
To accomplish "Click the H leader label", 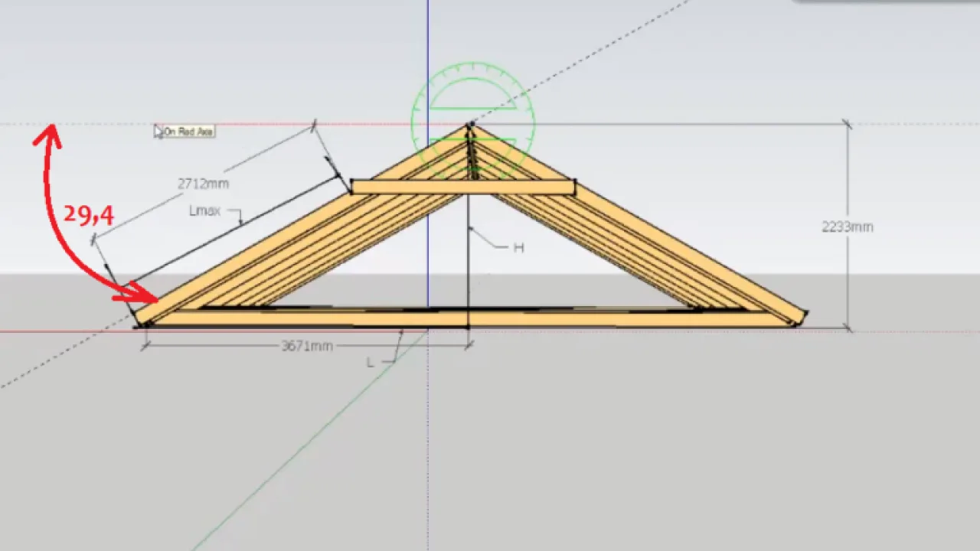I will click(518, 248).
